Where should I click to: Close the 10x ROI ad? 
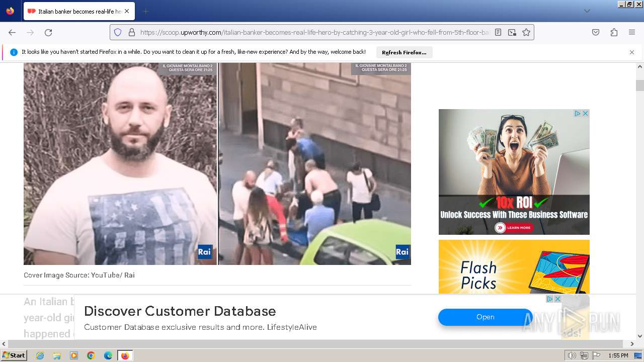pyautogui.click(x=585, y=114)
